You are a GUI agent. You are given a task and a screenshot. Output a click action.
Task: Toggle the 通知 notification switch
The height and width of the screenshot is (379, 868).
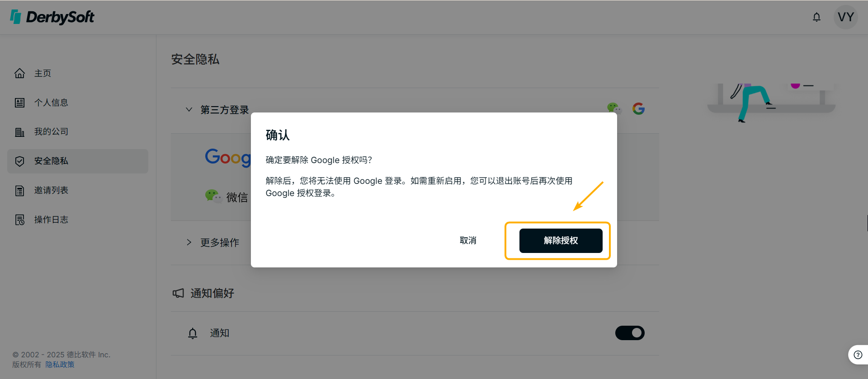coord(630,333)
